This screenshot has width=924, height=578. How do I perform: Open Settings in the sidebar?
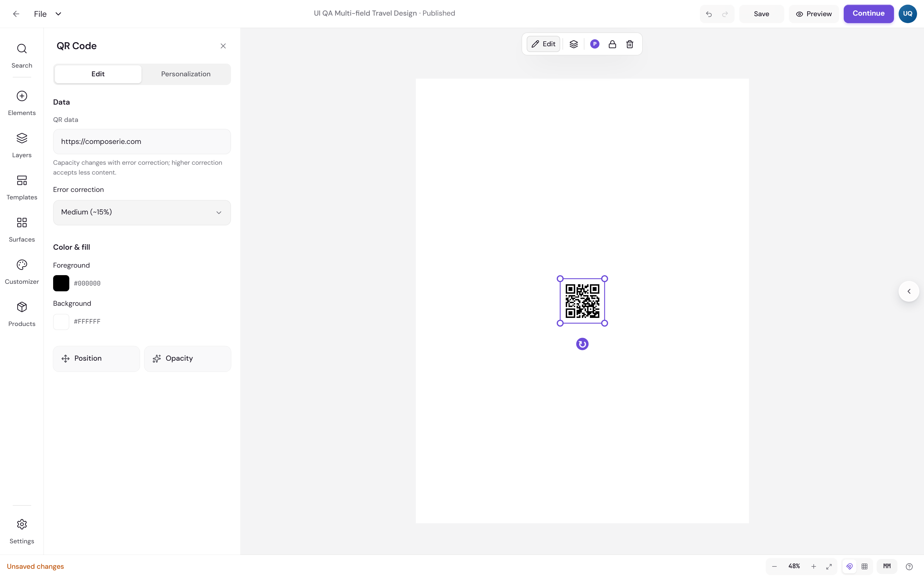pos(22,531)
